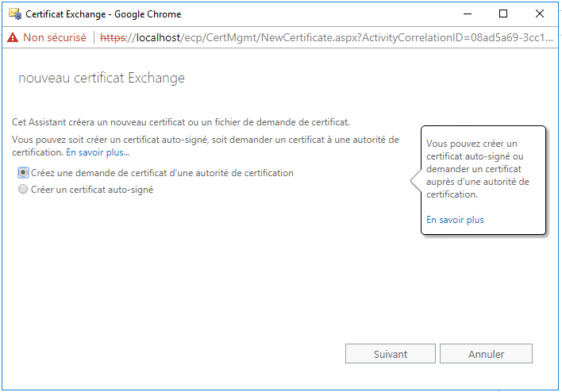Click the 'Certificat Exchange - Google Chrome' title text
The image size is (562, 392).
[103, 14]
